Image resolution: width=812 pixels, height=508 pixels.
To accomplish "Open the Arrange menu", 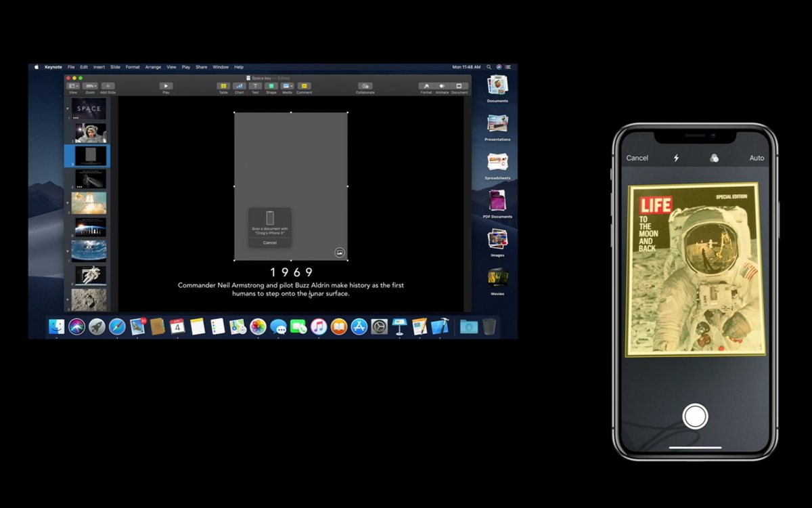I will (x=153, y=67).
